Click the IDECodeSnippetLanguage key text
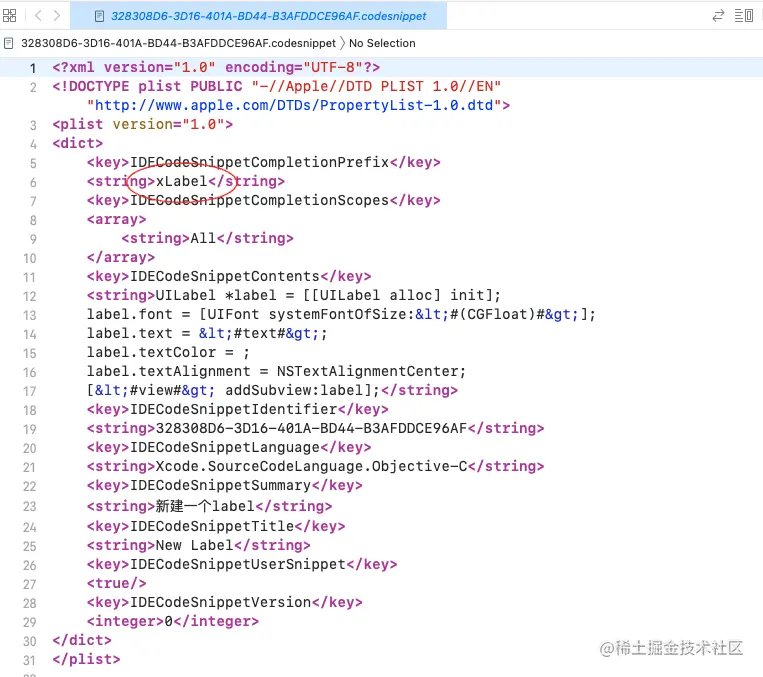Viewport: 763px width, 677px height. [225, 447]
